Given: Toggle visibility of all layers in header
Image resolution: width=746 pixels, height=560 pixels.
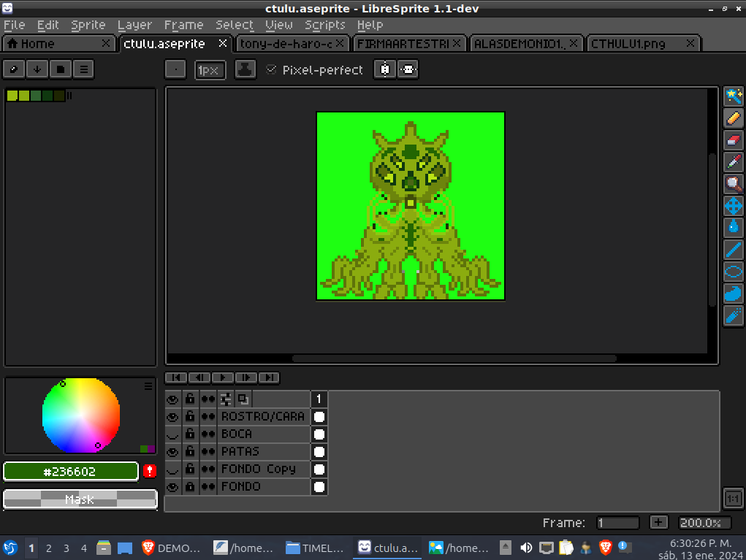Looking at the screenshot, I should click(172, 399).
